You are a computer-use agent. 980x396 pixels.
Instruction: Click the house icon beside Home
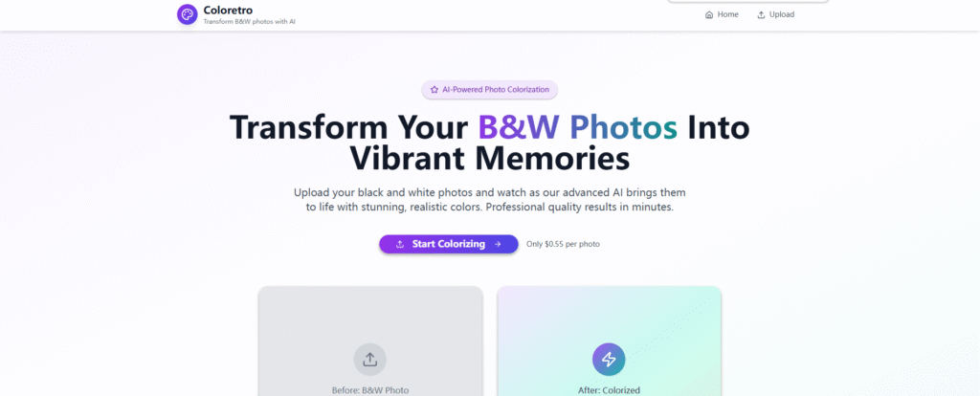(x=709, y=15)
